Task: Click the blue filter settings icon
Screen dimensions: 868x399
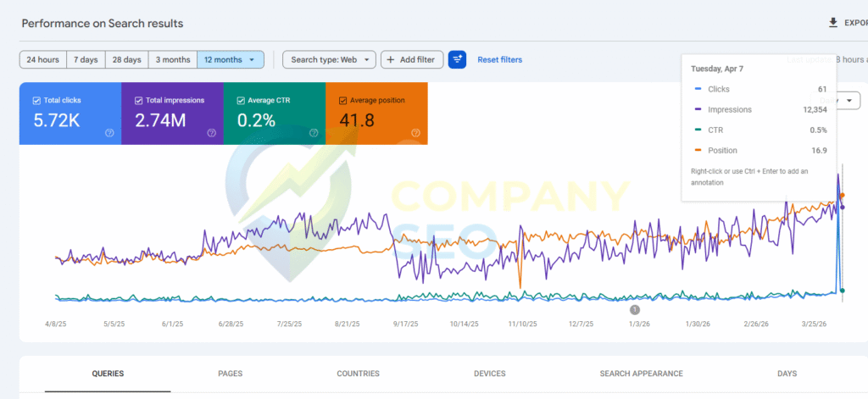Action: [x=457, y=59]
